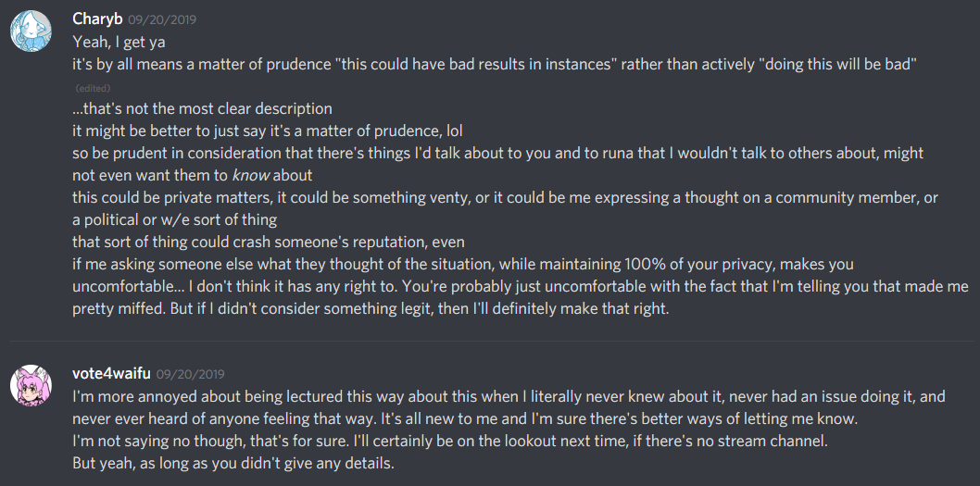Click "...that's not the most clear description" message

(202, 108)
